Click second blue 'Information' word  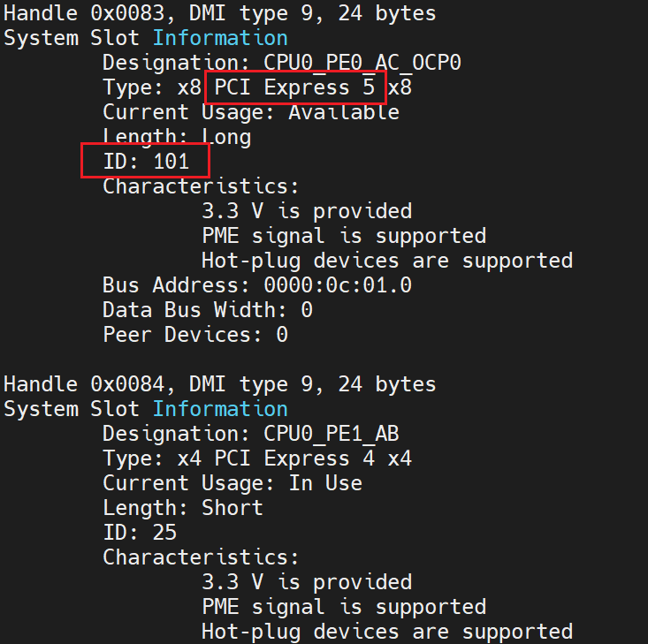pos(220,409)
